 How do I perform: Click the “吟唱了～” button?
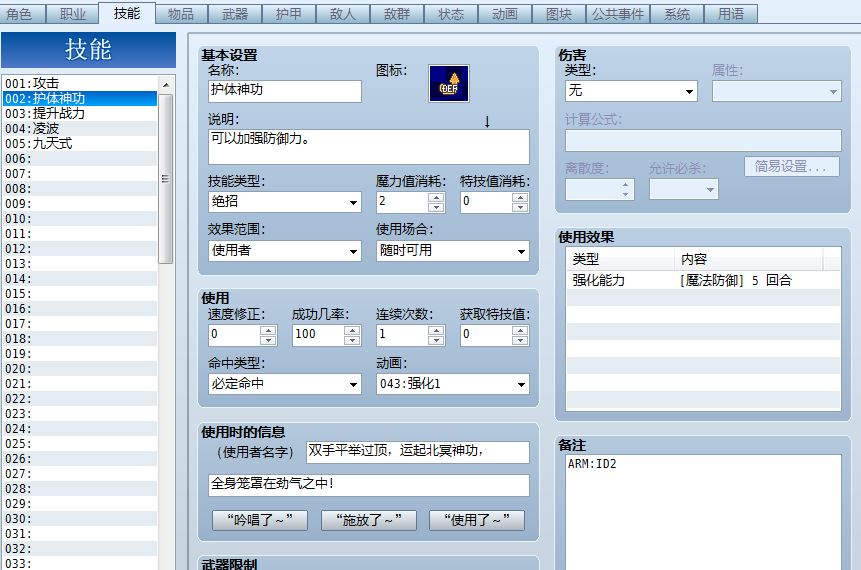point(260,519)
